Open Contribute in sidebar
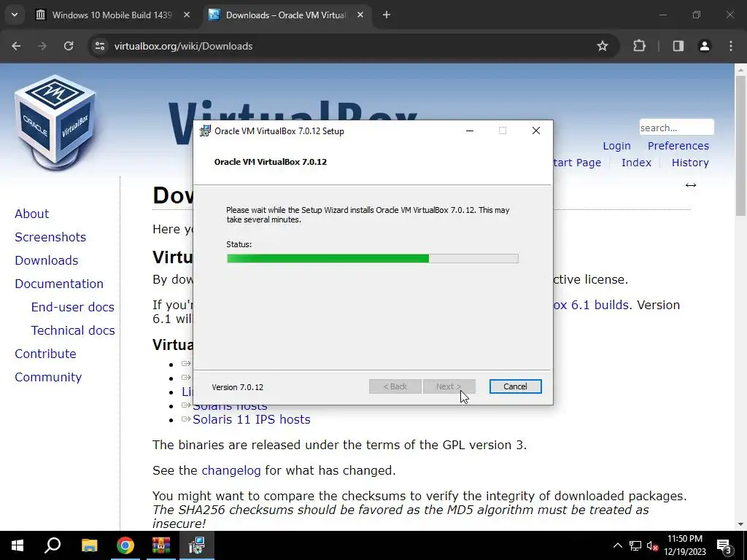 [45, 354]
